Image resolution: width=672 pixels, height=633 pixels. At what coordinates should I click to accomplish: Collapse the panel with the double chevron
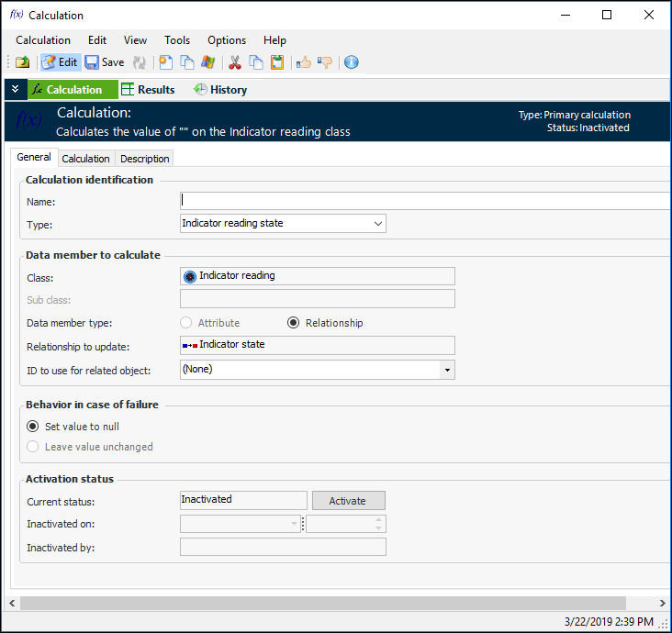16,90
